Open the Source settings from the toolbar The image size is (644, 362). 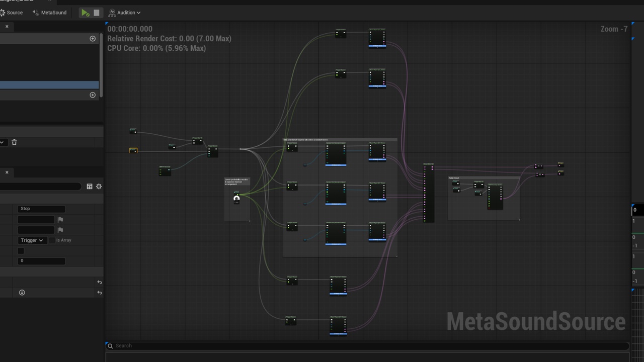11,13
